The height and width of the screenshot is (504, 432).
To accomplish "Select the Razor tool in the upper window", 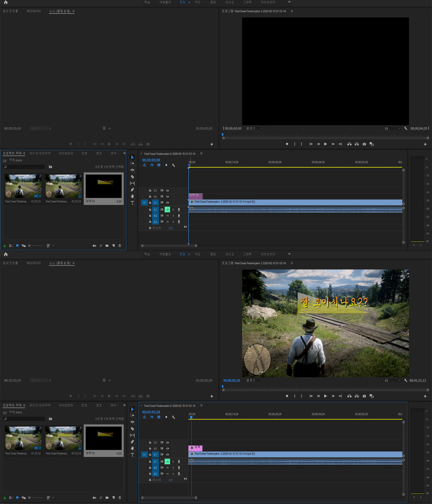I will tap(132, 177).
